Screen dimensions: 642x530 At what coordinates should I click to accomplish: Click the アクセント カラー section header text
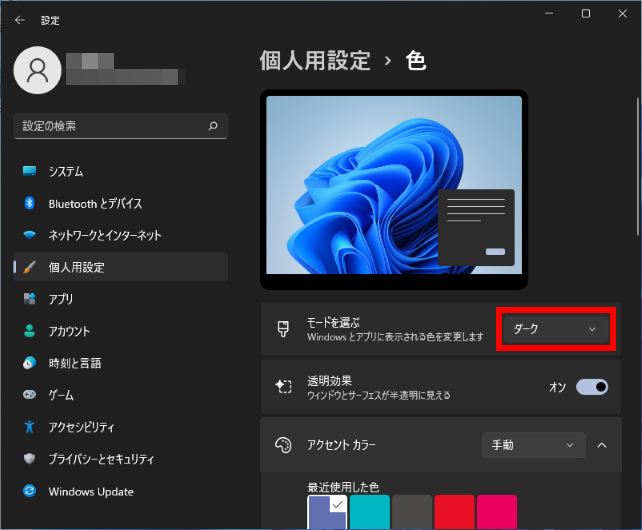click(x=341, y=445)
